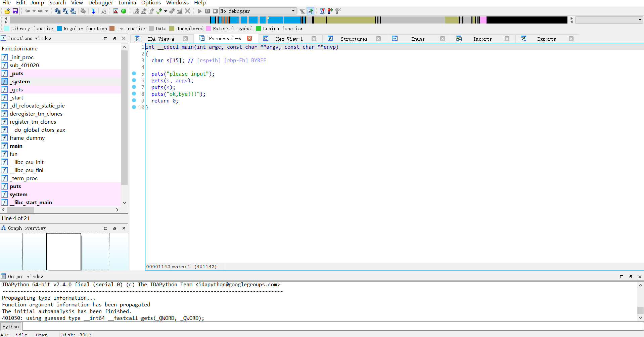
Task: Select the 'fun' function in the list
Action: (x=60, y=154)
